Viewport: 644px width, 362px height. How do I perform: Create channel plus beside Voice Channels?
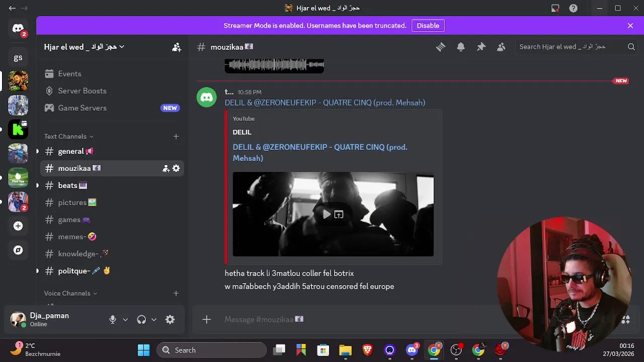coord(176,293)
